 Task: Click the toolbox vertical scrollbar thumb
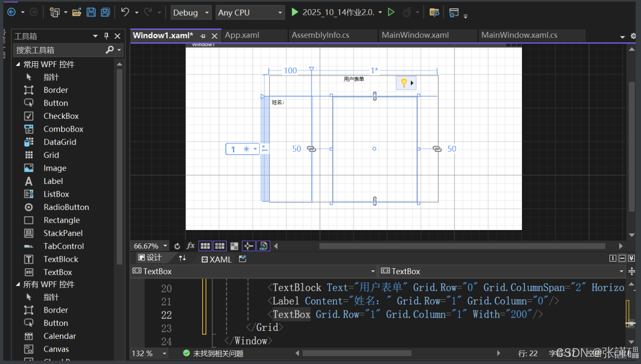click(x=119, y=167)
